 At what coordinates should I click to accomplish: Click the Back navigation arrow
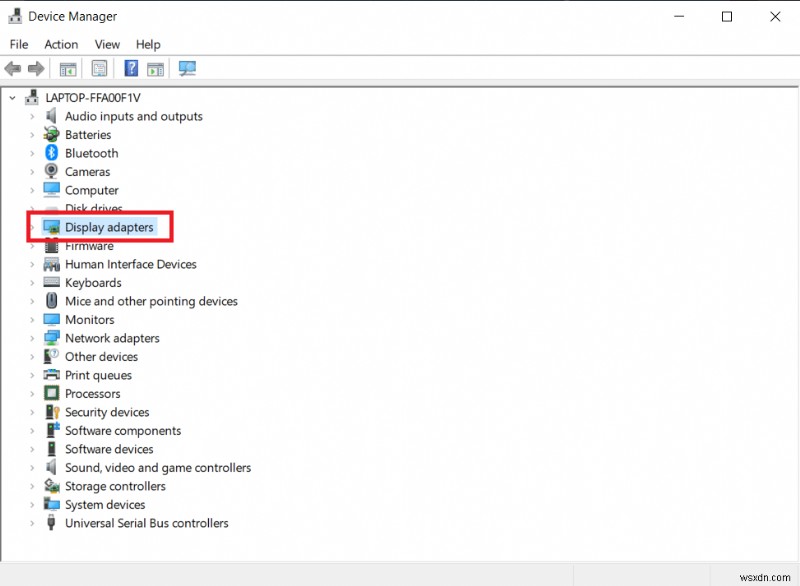coord(12,68)
